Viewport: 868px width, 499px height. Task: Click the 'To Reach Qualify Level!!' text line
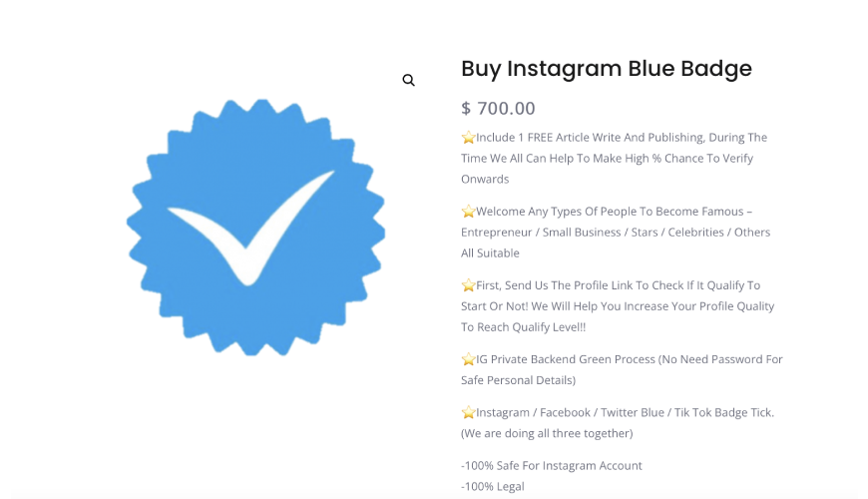[524, 327]
